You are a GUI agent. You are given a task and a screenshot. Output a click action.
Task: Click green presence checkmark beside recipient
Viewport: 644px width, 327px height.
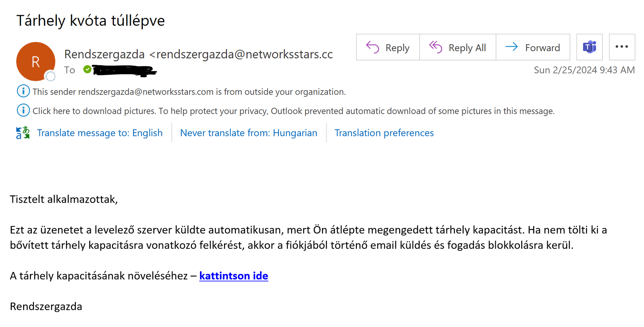point(87,69)
